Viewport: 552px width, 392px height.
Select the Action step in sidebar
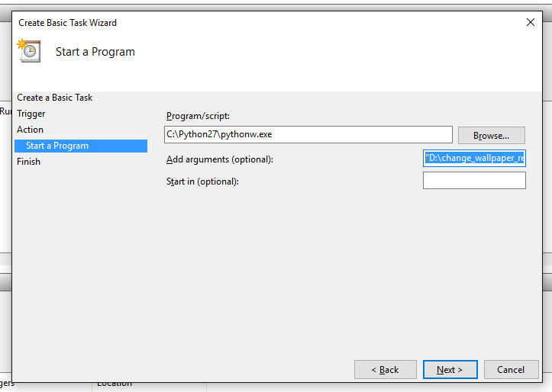tap(30, 130)
